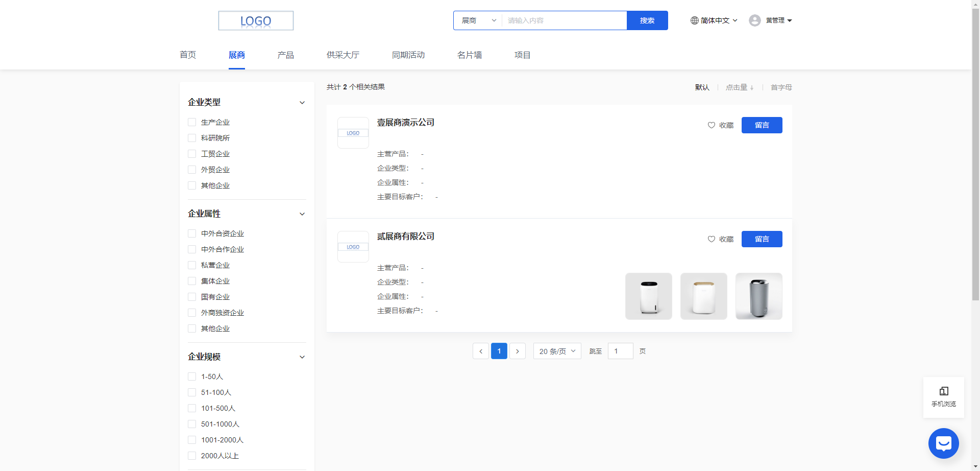The width and height of the screenshot is (980, 471).
Task: Go to next page arrow
Action: click(518, 351)
